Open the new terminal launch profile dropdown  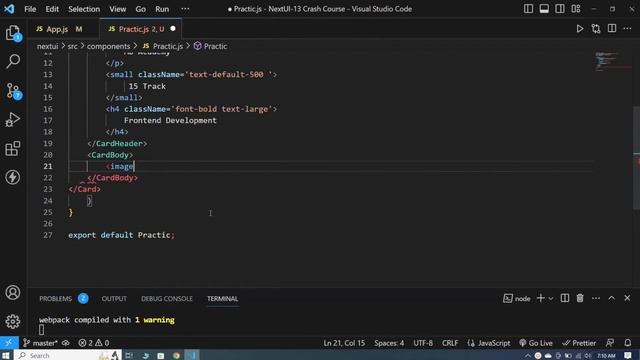(551, 299)
